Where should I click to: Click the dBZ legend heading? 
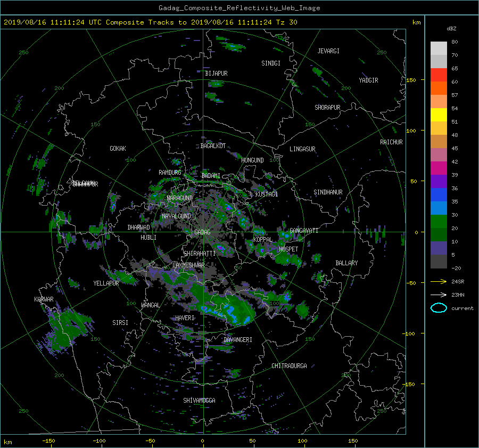[451, 29]
